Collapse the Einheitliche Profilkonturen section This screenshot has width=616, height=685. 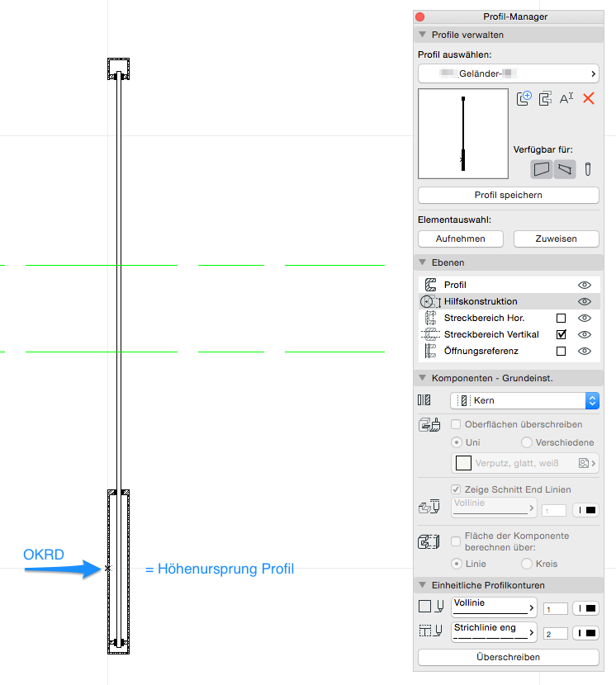[x=422, y=585]
